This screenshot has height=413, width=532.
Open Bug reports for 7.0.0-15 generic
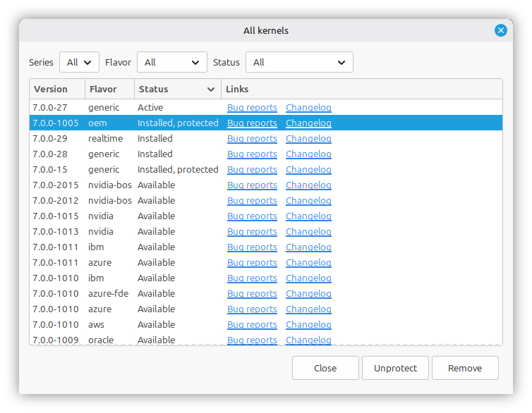pos(252,169)
